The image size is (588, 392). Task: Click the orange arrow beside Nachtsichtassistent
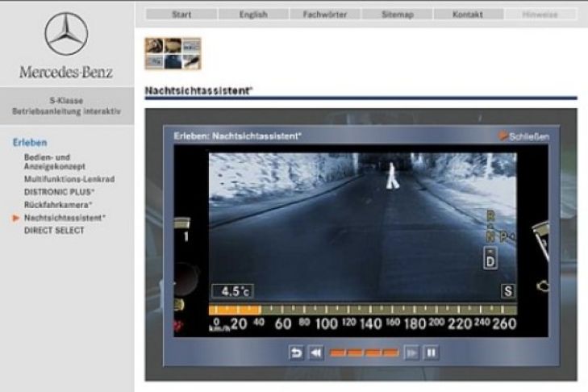[x=15, y=218]
